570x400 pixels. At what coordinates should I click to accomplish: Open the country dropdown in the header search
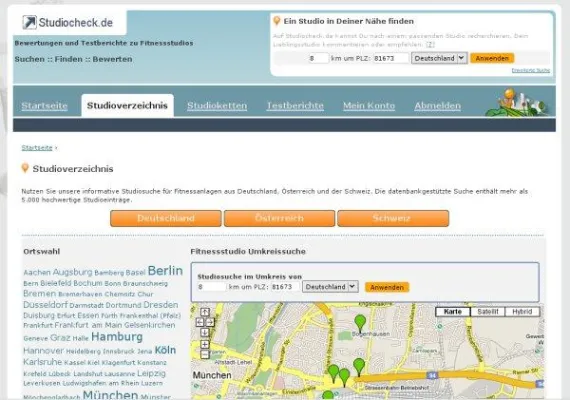pos(439,58)
